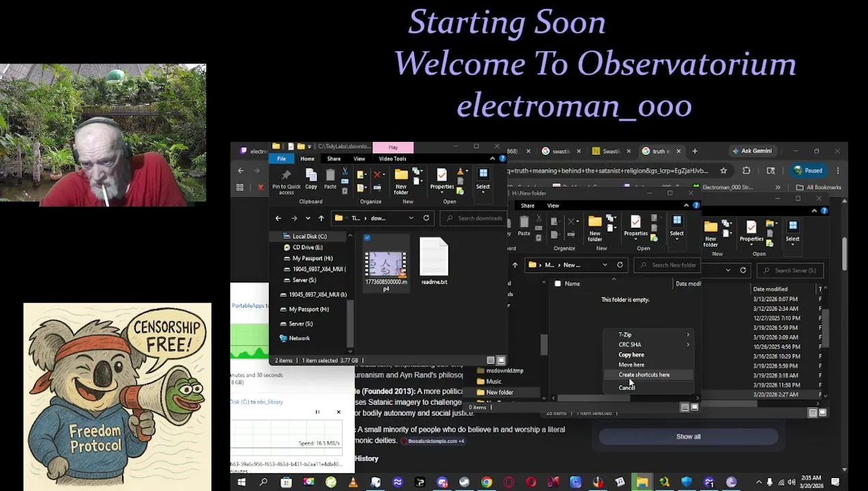Click the Paused profile button in Chrome

pyautogui.click(x=808, y=170)
